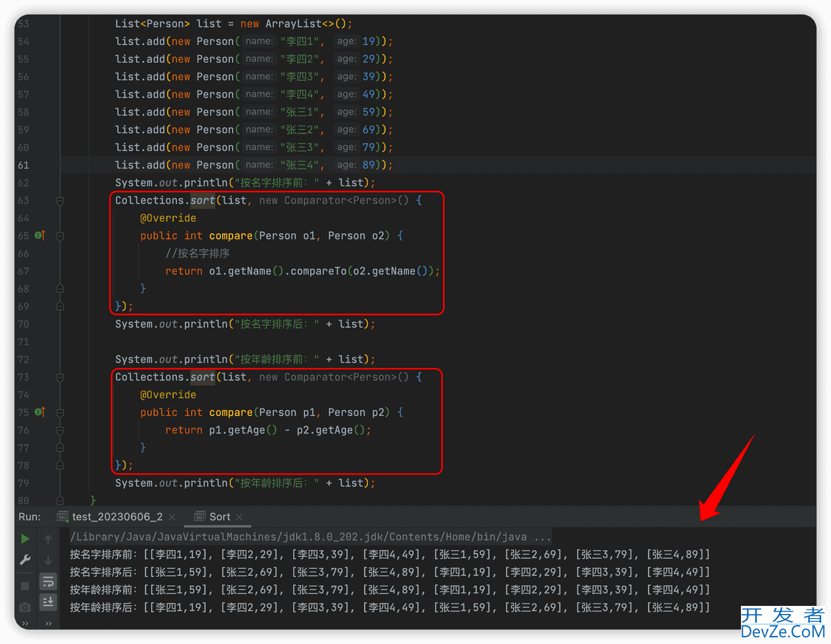Click override gutter icon on line 65

(40, 235)
